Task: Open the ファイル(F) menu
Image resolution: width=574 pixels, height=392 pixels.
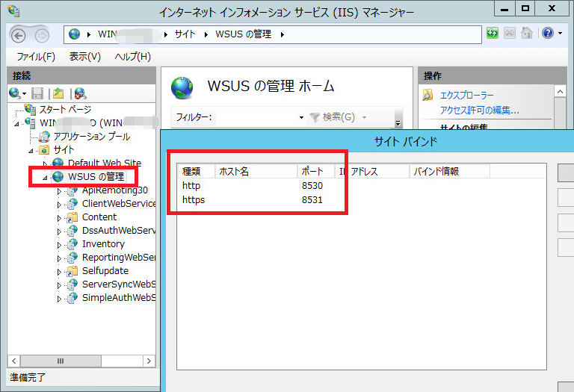Action: click(36, 57)
